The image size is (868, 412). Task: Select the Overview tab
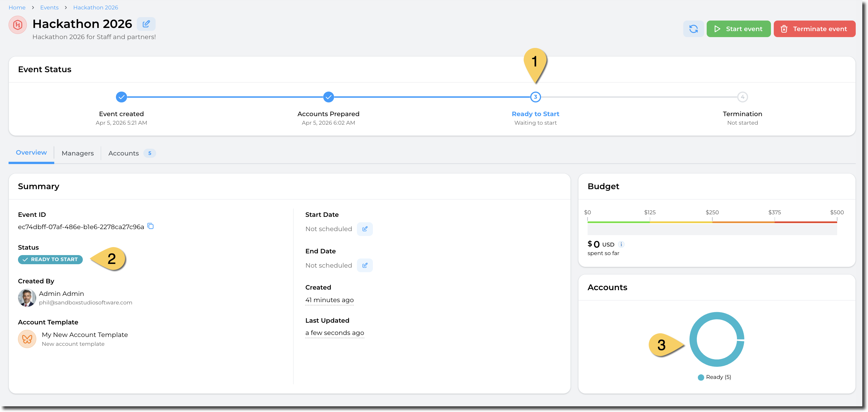[x=31, y=152]
